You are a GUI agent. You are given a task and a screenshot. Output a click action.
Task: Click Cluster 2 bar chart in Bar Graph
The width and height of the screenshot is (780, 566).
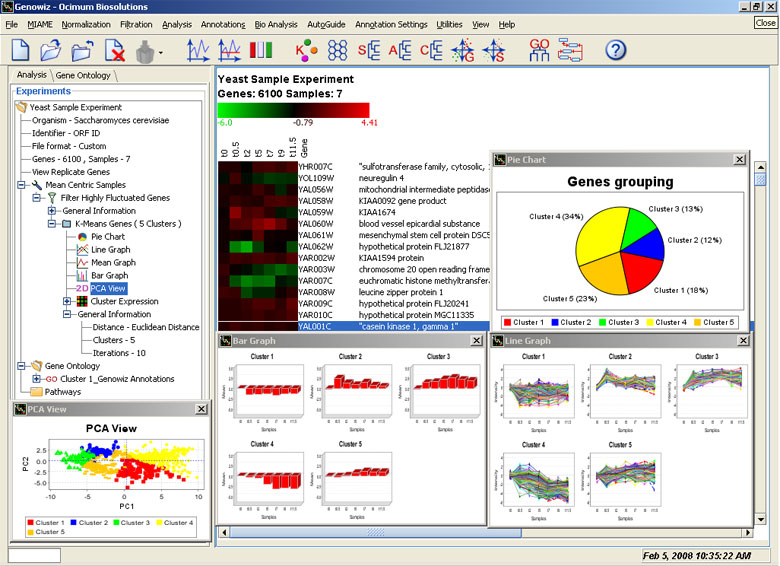pos(357,390)
